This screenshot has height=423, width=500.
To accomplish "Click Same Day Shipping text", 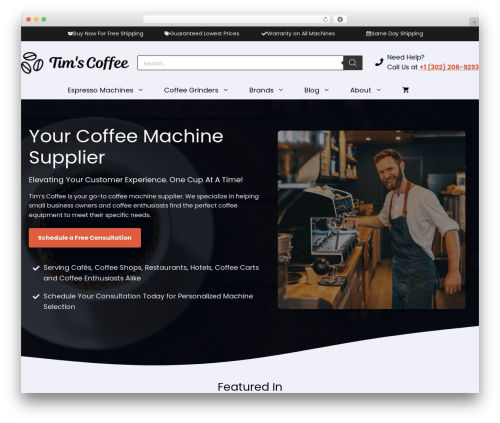I will point(397,34).
